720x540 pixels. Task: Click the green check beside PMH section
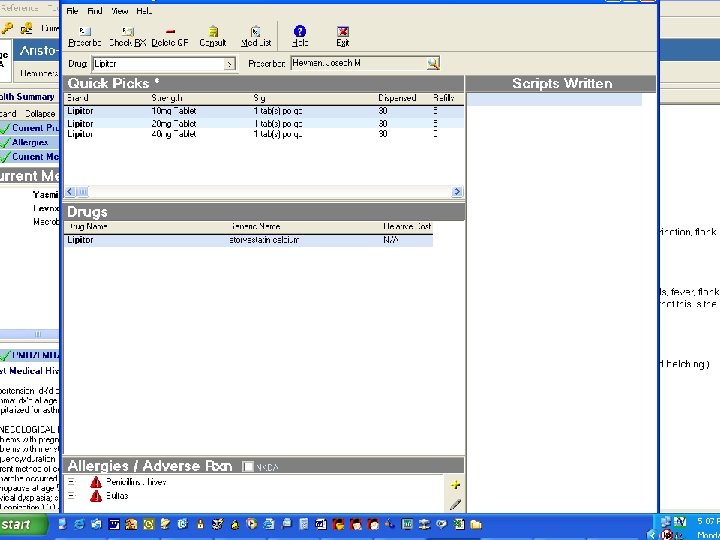tap(5, 355)
